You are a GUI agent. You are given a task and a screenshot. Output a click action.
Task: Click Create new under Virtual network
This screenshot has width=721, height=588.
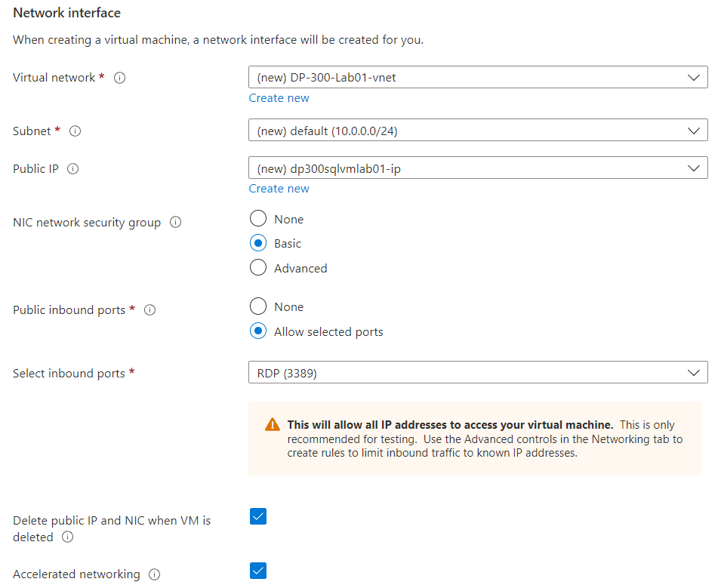(279, 98)
